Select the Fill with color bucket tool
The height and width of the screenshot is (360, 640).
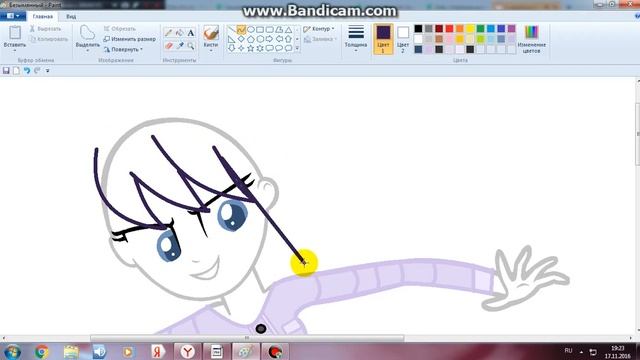tap(180, 33)
